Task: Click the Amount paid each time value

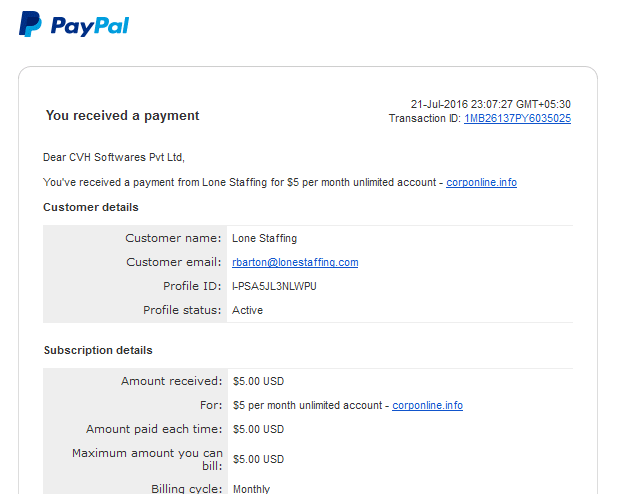Action: point(258,429)
